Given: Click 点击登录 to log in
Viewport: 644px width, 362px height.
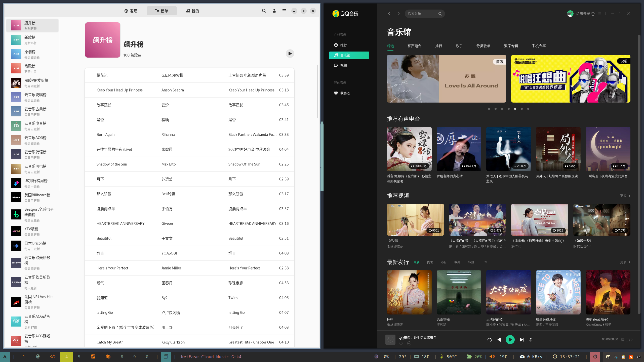Looking at the screenshot, I should coord(583,14).
